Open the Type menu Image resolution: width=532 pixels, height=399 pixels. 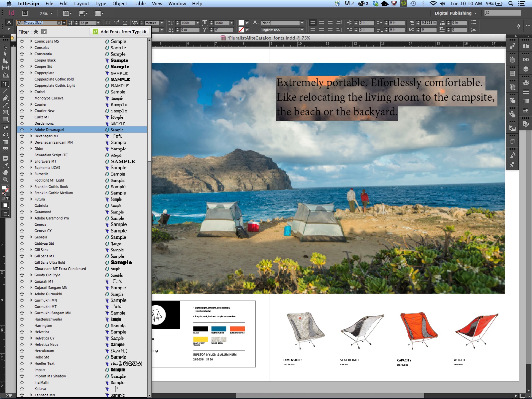click(101, 4)
